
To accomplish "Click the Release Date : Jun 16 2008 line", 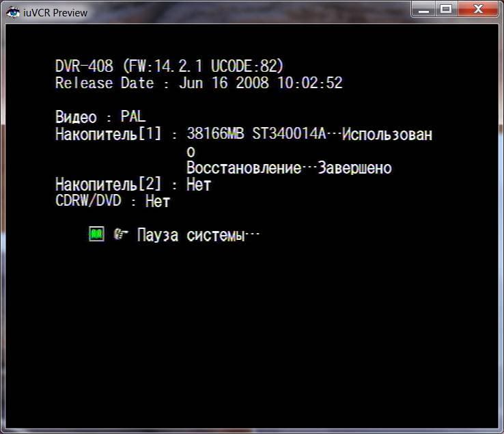I will [x=199, y=83].
